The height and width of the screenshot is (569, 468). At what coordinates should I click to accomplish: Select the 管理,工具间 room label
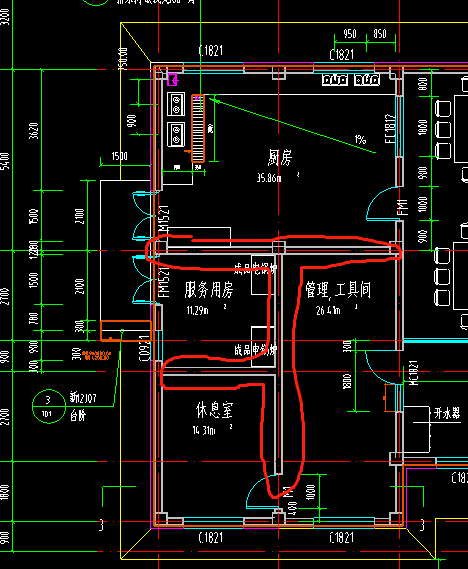pyautogui.click(x=337, y=290)
